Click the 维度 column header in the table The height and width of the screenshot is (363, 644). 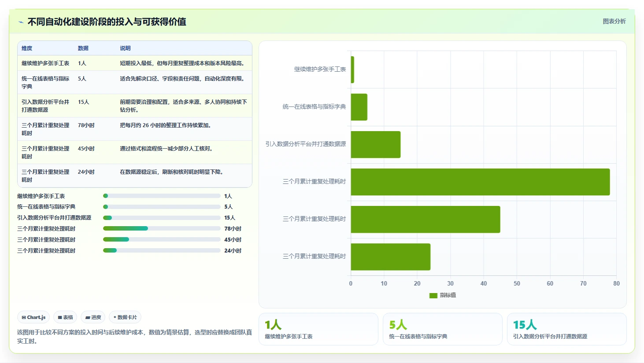pos(27,48)
